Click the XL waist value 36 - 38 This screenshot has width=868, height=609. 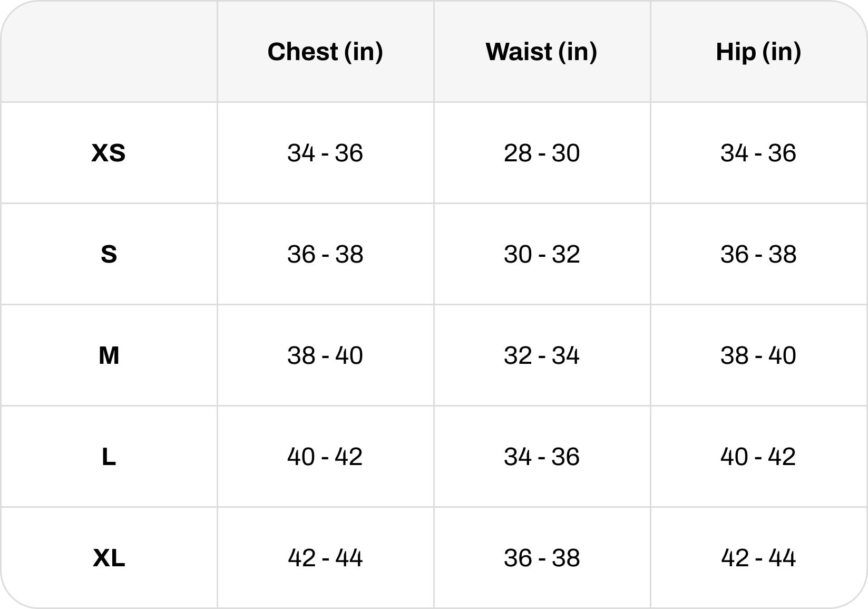point(542,558)
